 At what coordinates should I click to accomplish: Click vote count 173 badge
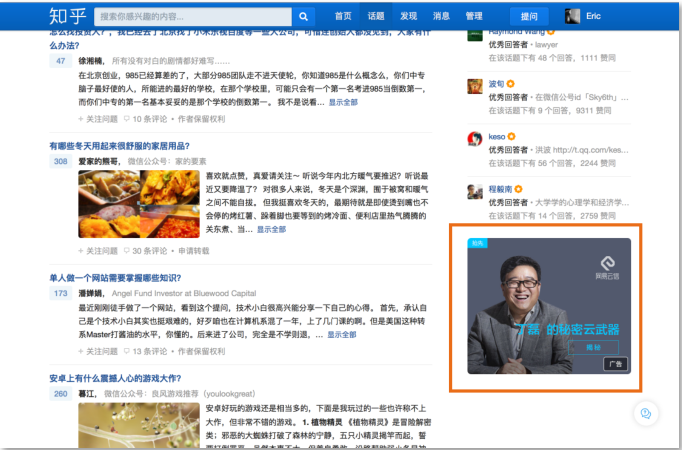pos(60,293)
